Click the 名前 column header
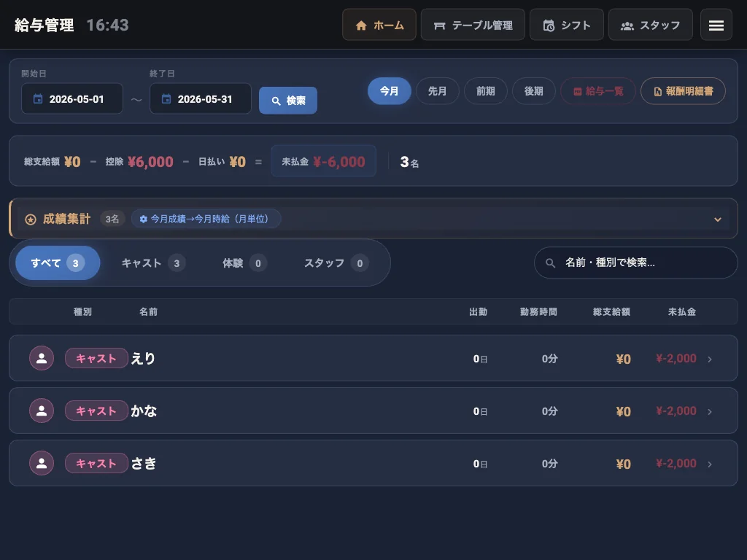Viewport: 747px width, 560px height. tap(148, 312)
